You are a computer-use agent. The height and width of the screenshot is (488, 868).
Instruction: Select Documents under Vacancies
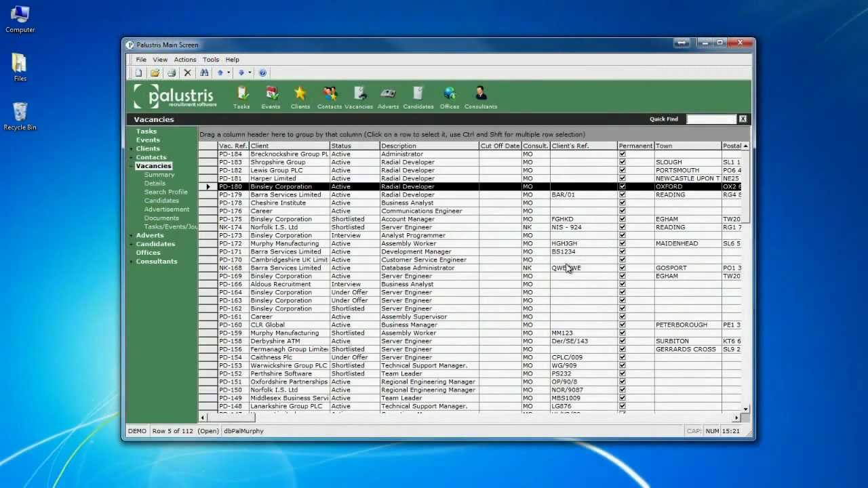coord(161,218)
